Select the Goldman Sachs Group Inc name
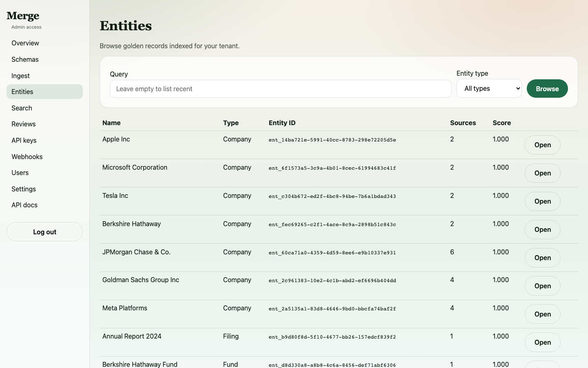 pyautogui.click(x=140, y=280)
